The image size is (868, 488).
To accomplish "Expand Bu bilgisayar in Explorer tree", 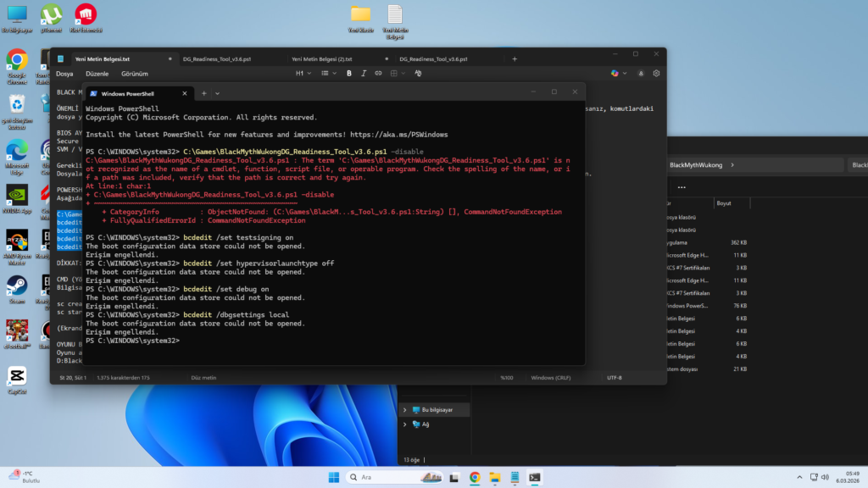I will (404, 410).
